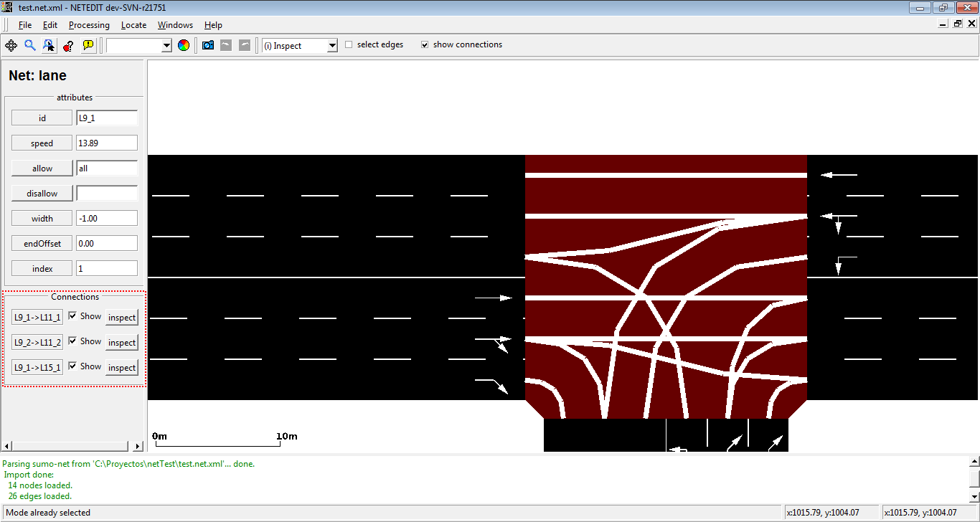This screenshot has height=522, width=980.
Task: Click the id attribute button
Action: [42, 118]
